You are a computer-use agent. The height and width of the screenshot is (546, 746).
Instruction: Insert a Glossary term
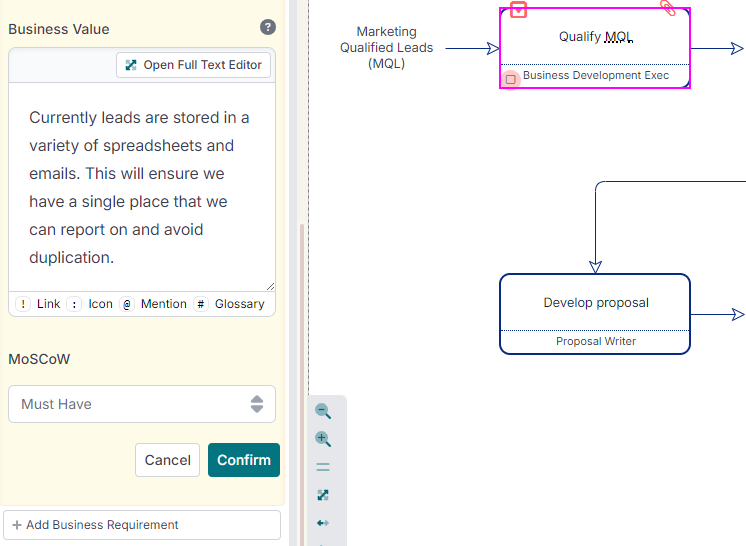point(229,304)
